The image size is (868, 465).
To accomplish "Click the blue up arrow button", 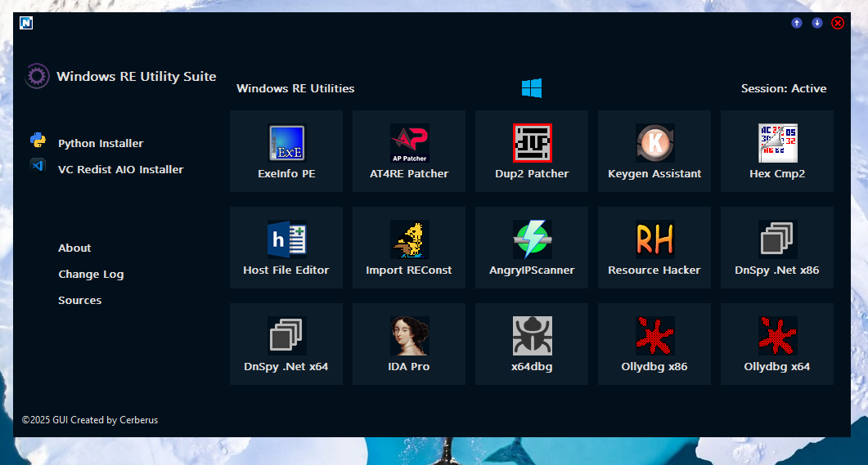I will [x=797, y=23].
